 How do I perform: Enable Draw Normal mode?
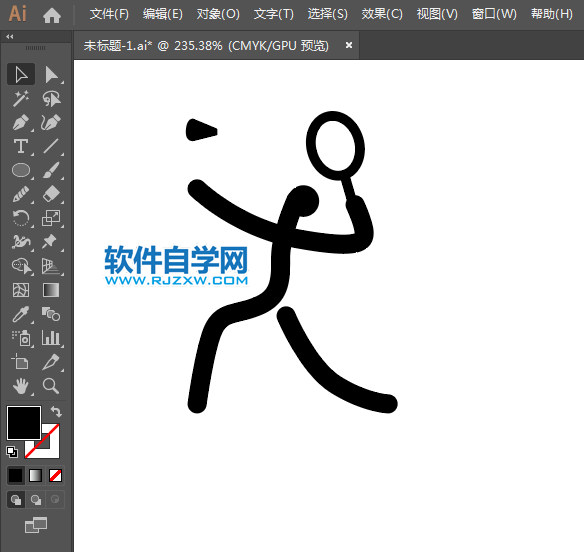tap(16, 499)
